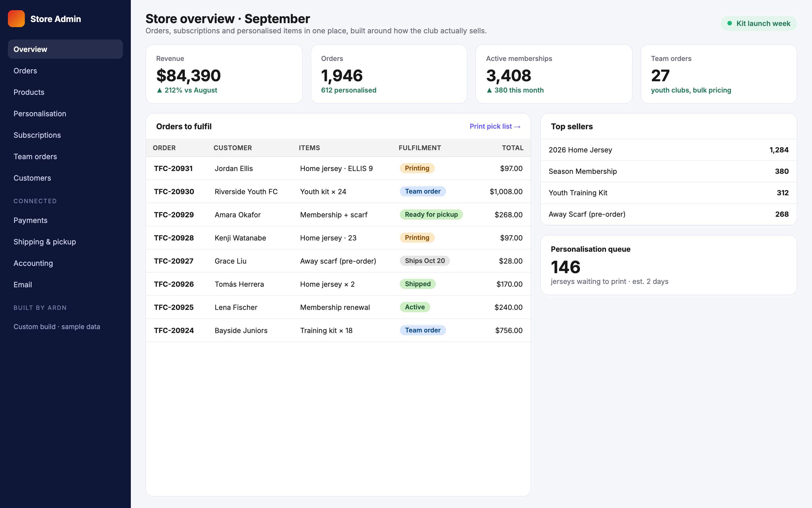Click Printing badge for Jordan Ellis

click(417, 168)
